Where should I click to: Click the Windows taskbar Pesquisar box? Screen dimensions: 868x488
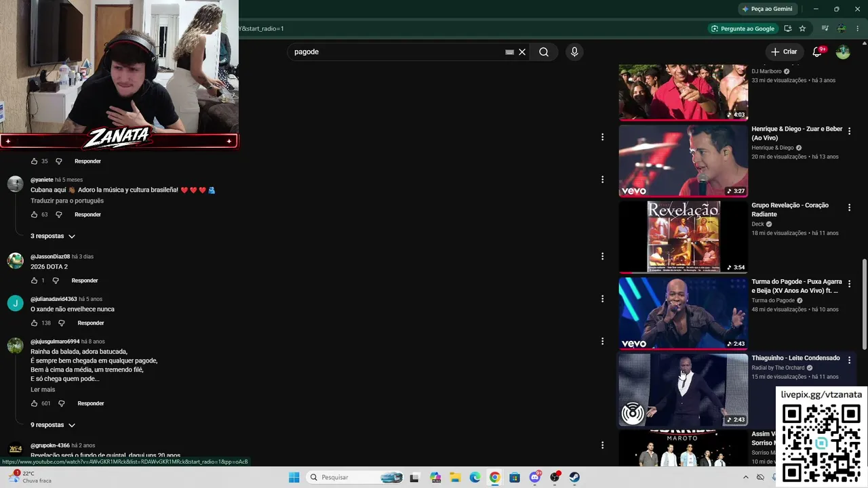(355, 477)
